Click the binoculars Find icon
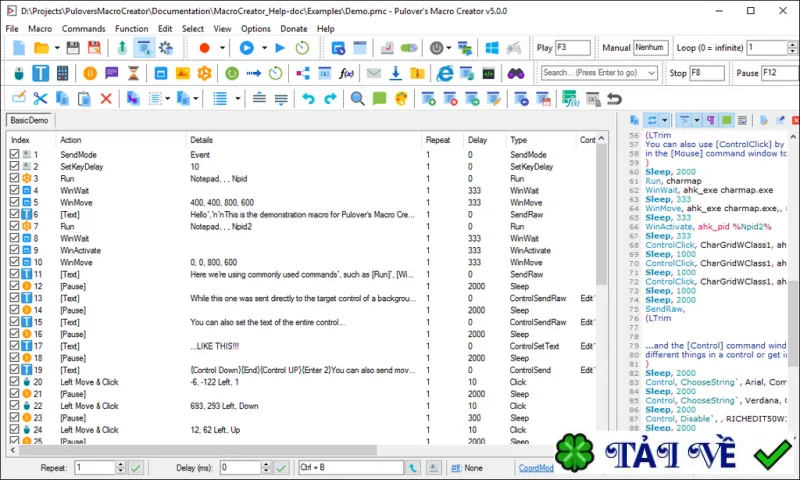 click(516, 73)
